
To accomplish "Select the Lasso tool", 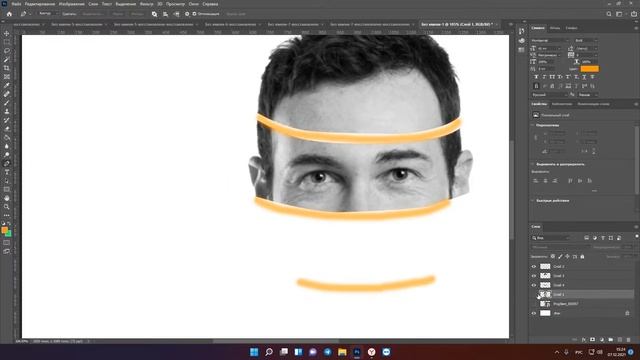I will point(7,51).
